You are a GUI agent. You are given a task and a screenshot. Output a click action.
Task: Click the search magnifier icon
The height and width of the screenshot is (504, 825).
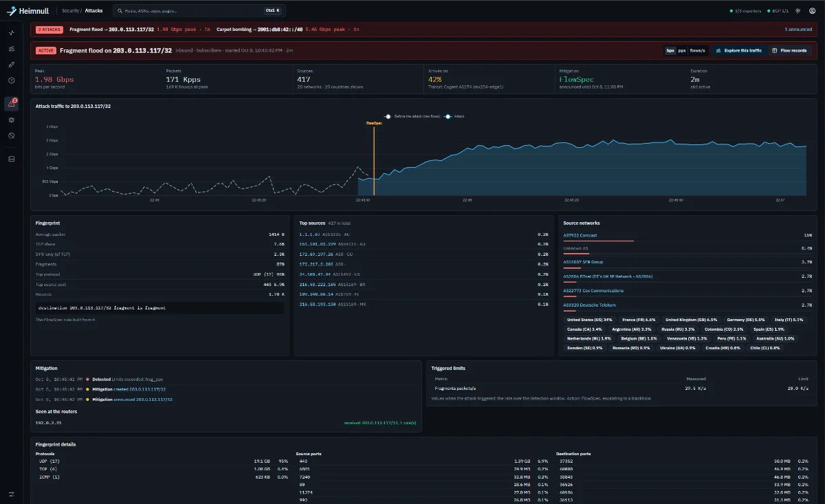[120, 11]
